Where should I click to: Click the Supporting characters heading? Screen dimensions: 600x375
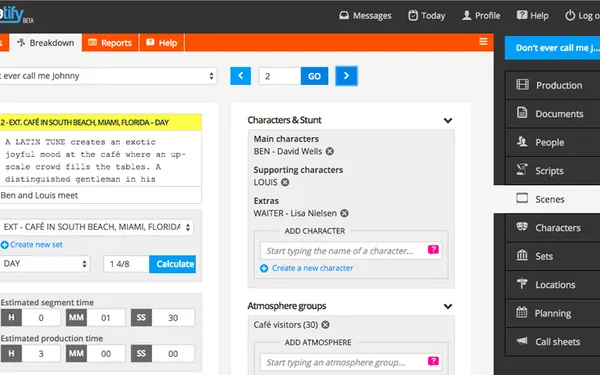coord(298,170)
